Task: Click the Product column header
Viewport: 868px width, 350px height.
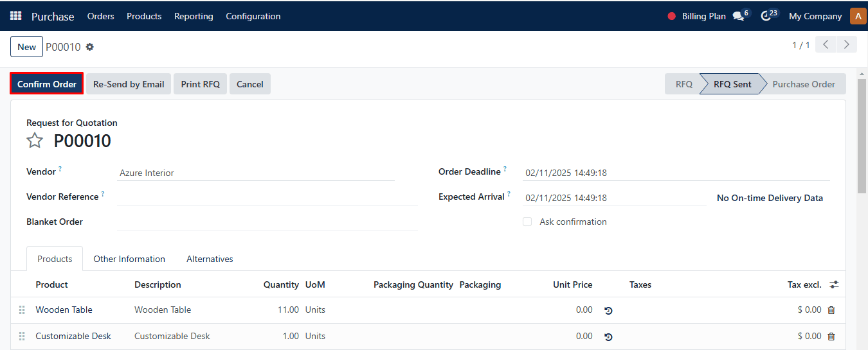Action: coord(51,284)
